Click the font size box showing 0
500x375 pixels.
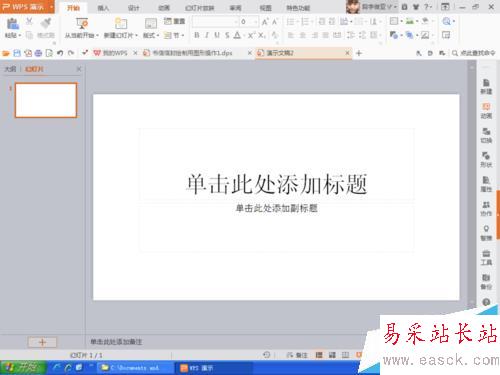tap(249, 22)
